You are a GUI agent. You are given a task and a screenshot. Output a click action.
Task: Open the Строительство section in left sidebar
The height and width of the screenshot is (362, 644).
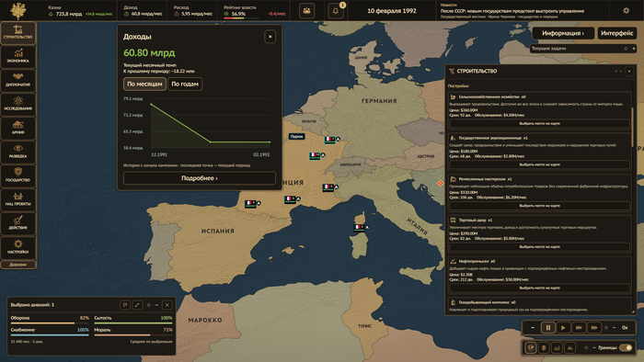[18, 32]
